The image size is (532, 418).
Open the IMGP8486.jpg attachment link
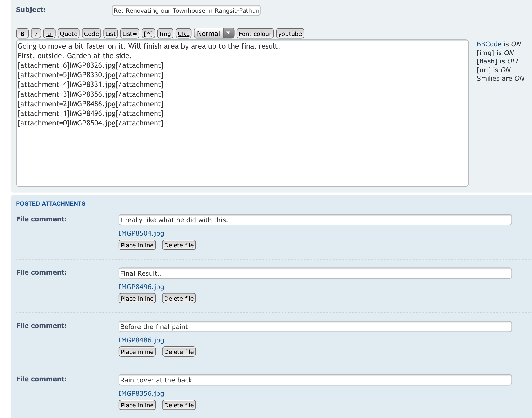coord(141,340)
